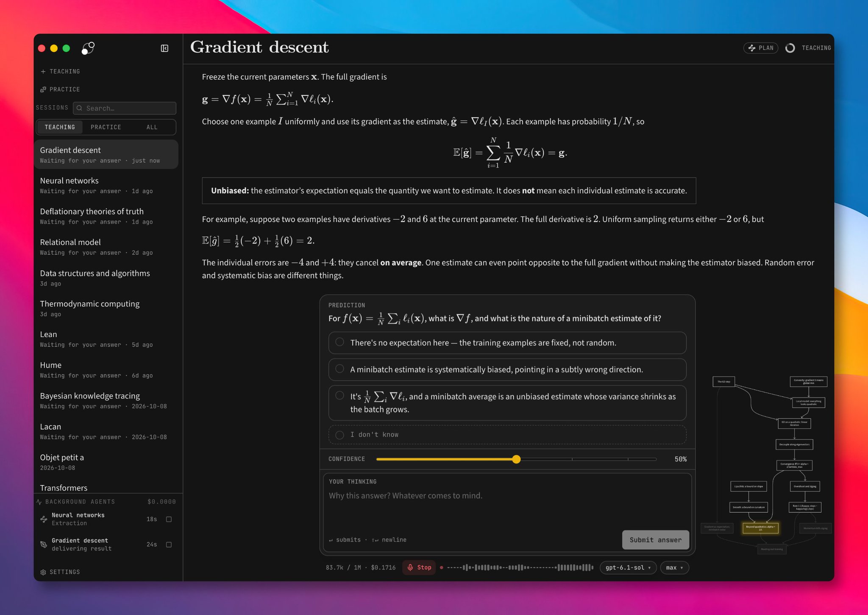Click highlighted 'Beyond quadratics' graph node
Viewport: 868px width, 615px height.
[x=760, y=528]
